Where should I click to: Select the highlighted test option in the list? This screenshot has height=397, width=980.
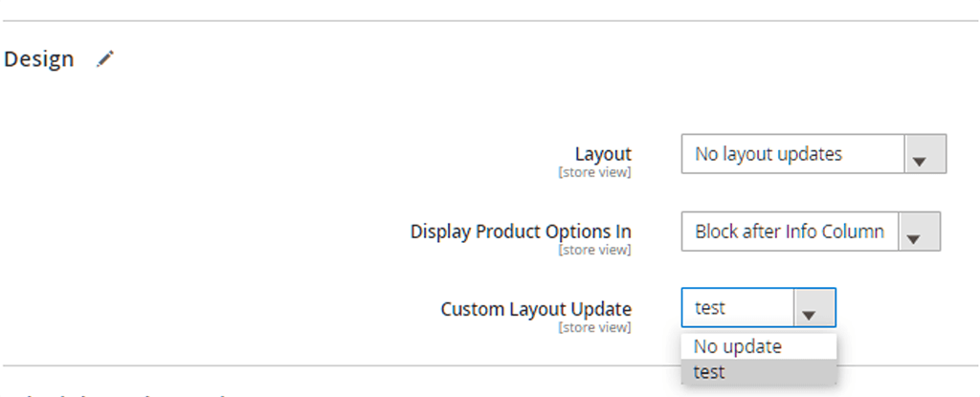point(710,372)
